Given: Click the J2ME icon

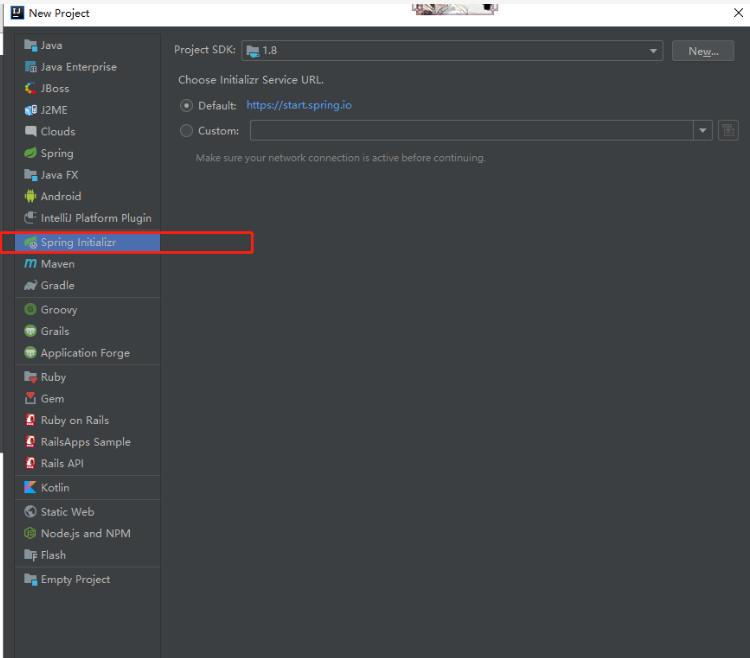Looking at the screenshot, I should point(31,110).
